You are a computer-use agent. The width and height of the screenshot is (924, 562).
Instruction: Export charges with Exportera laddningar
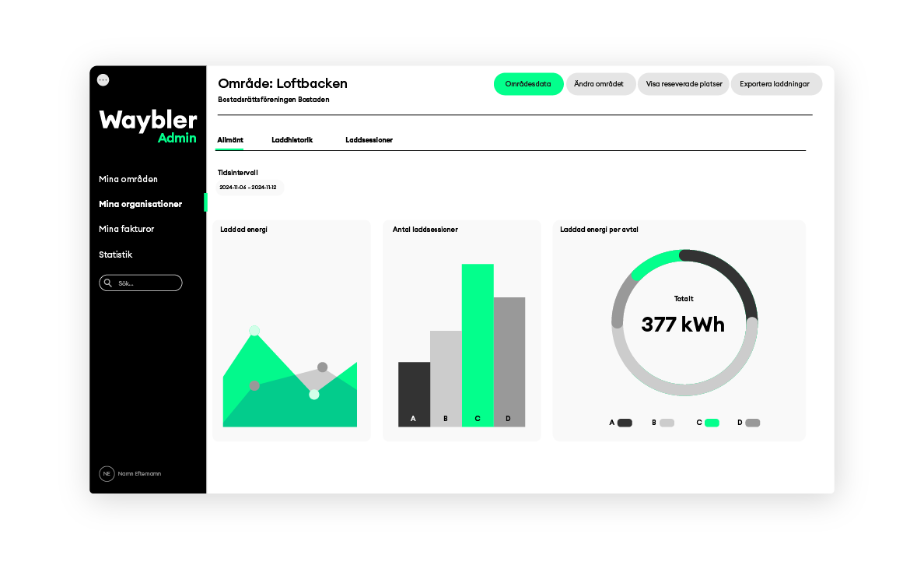tap(775, 84)
